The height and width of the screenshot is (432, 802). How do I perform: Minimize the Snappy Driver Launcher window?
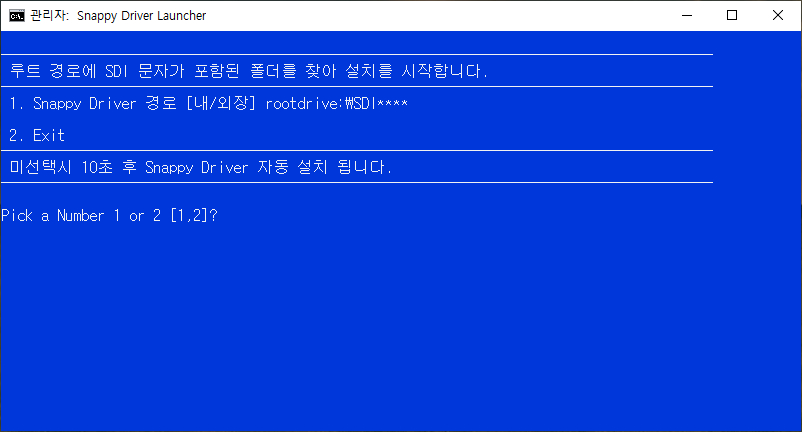(x=687, y=15)
